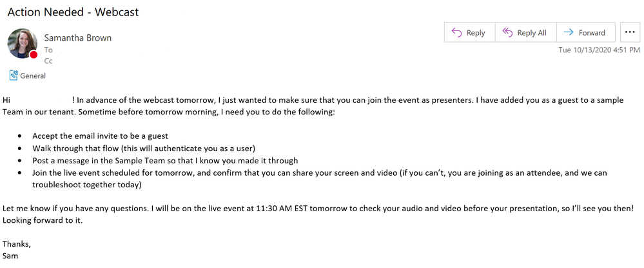644x268 pixels.
Task: Click the bullet about posting in Sample Team
Action: (x=165, y=161)
